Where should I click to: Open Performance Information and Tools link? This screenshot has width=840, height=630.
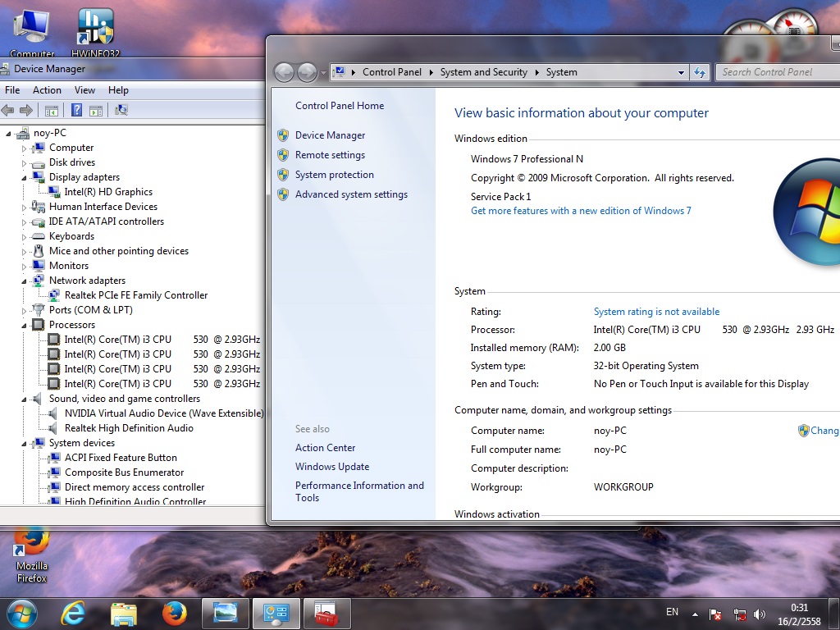(x=359, y=491)
